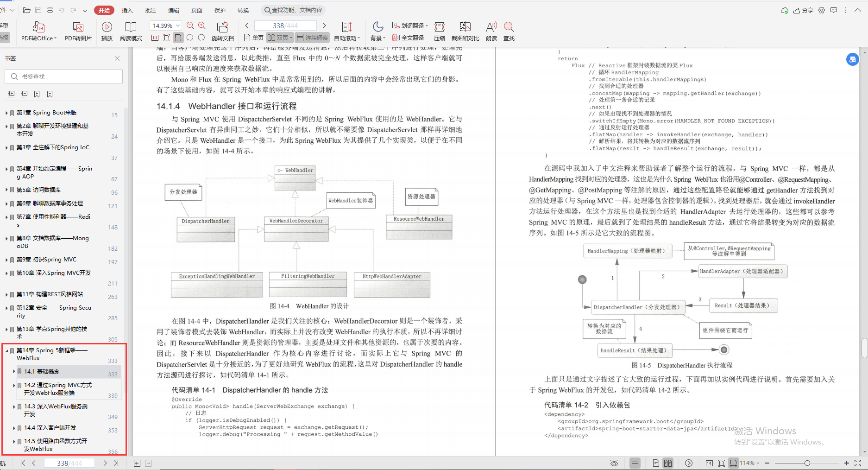Click rotate counterclockwise icon
Viewport: 868px width, 470px height.
[x=190, y=38]
